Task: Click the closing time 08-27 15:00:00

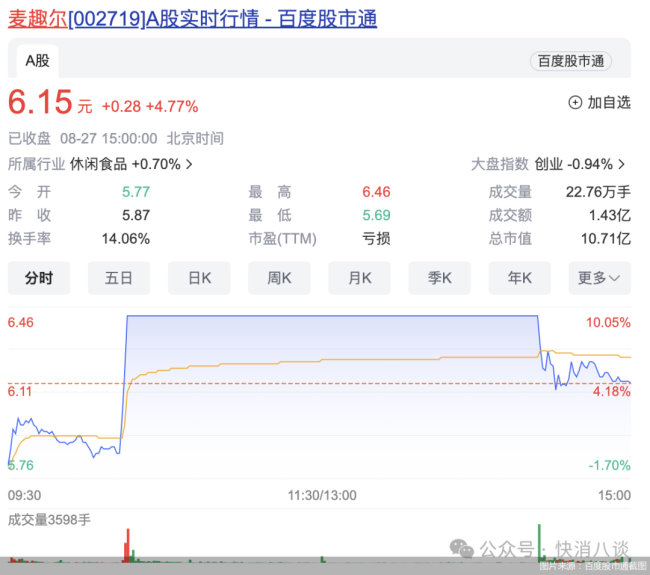Action: [109, 138]
